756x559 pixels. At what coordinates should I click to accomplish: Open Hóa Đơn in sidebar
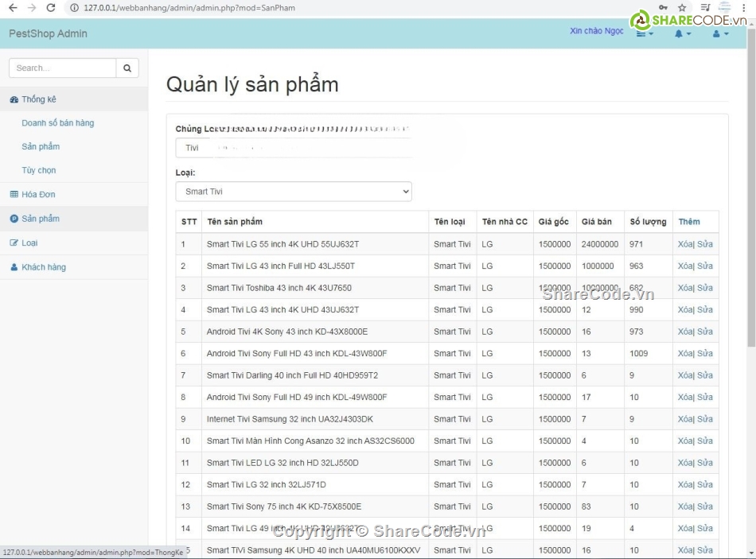[74, 194]
